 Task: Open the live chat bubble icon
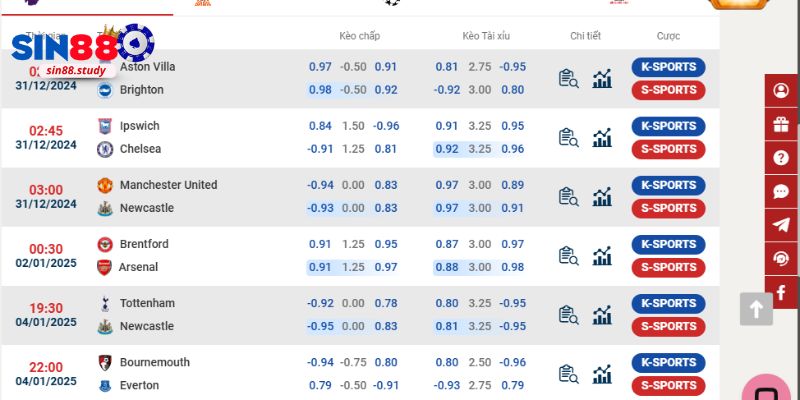pyautogui.click(x=781, y=192)
